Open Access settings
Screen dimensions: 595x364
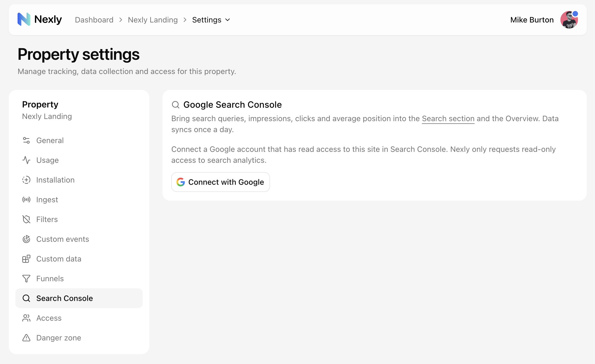coord(79,318)
